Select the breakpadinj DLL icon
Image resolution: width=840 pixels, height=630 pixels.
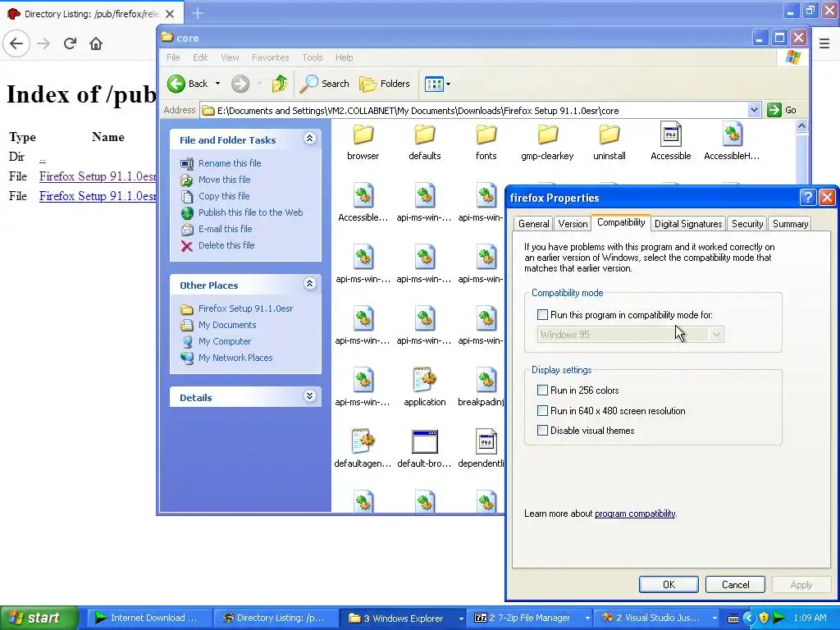tap(486, 380)
